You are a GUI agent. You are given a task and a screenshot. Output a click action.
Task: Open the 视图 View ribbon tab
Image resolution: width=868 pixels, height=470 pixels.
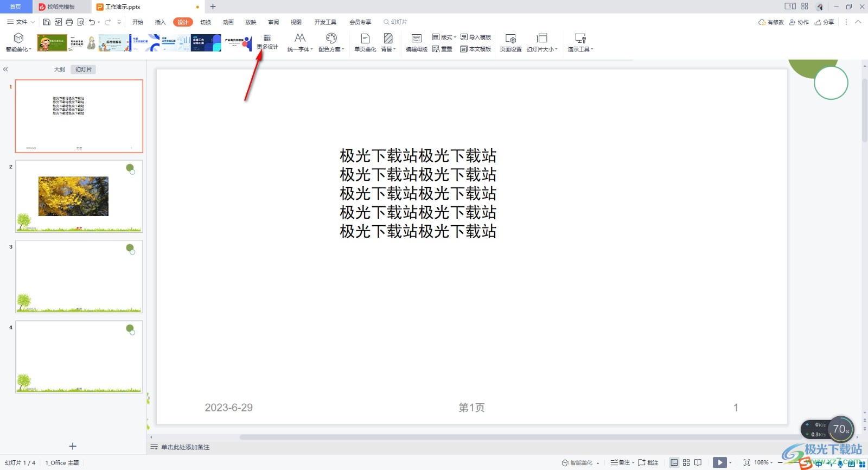click(296, 22)
